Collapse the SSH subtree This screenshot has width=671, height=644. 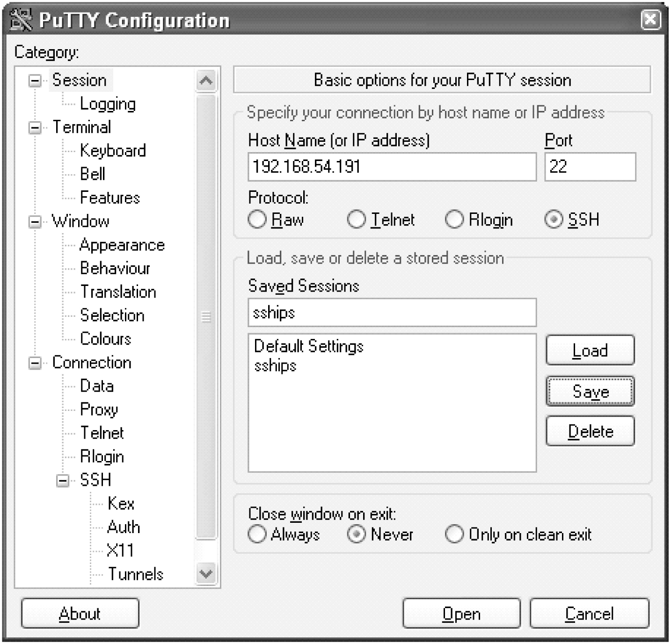(63, 480)
